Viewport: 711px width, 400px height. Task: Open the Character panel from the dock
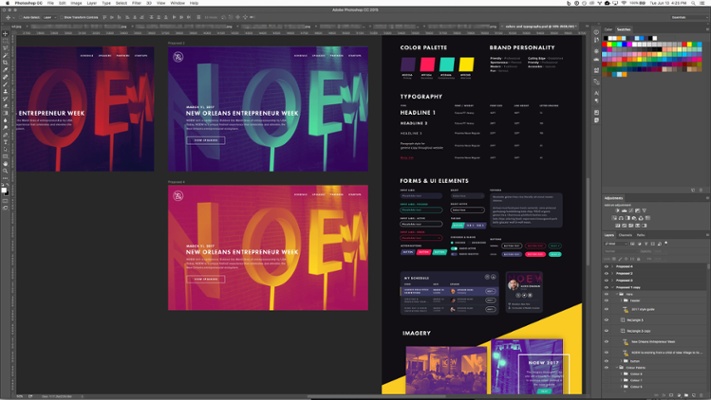(x=596, y=93)
